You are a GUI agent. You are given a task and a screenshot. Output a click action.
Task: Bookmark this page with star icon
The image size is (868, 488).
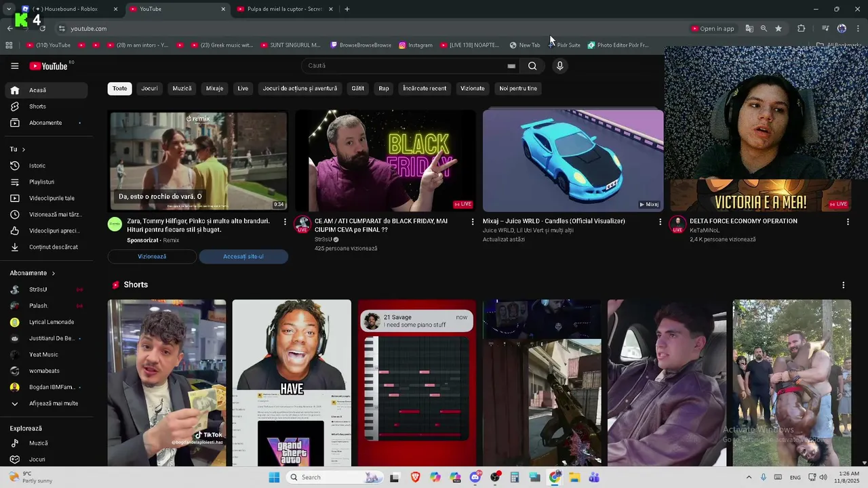pyautogui.click(x=778, y=28)
